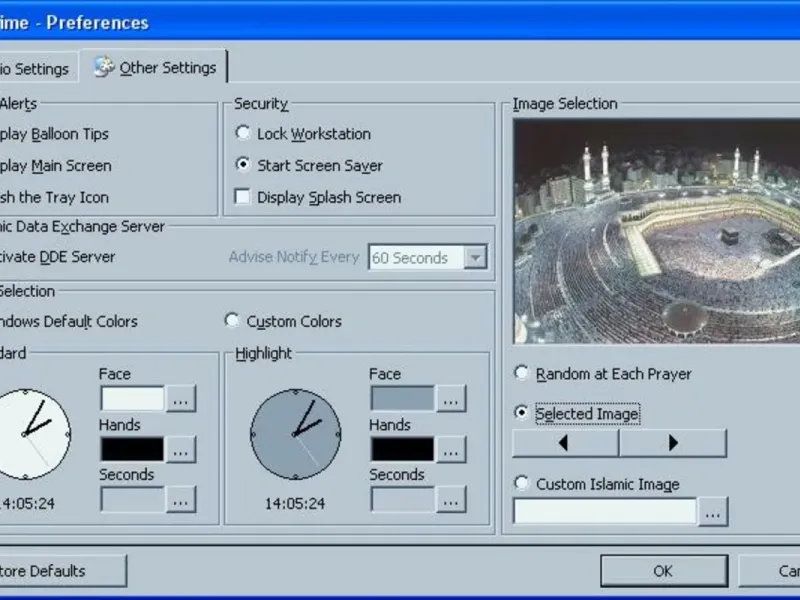Click the custom Islamic image path field
This screenshot has height=600, width=800.
[605, 511]
